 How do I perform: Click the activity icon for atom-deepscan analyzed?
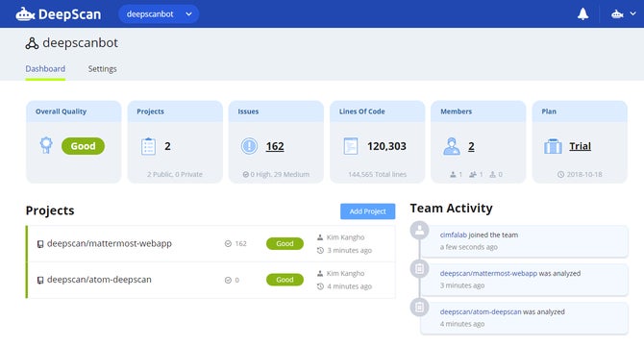click(419, 307)
